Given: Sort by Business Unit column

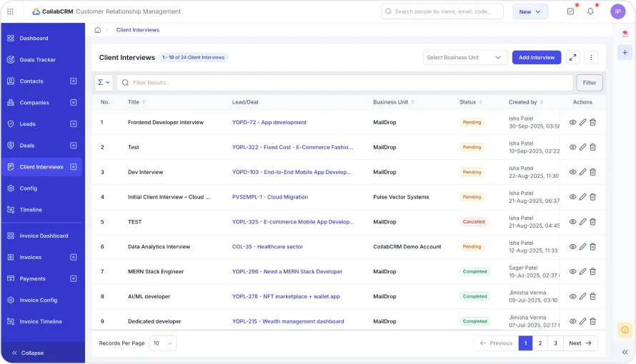Looking at the screenshot, I should (413, 102).
